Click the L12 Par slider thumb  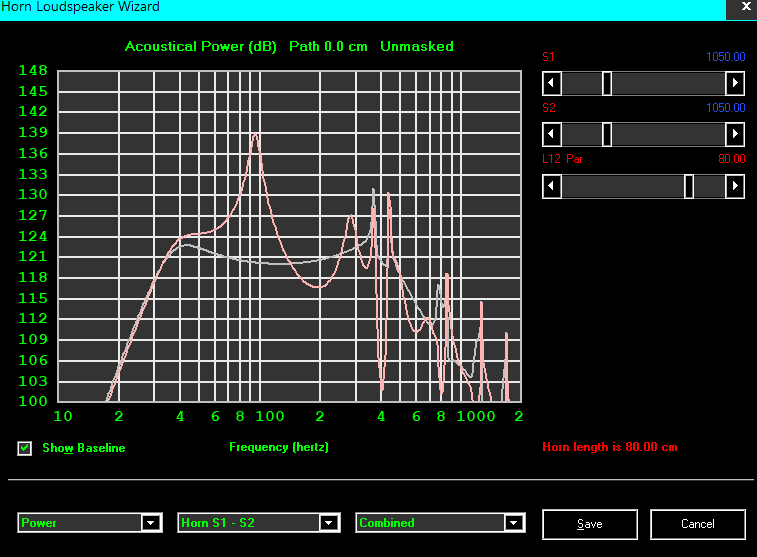[x=689, y=186]
